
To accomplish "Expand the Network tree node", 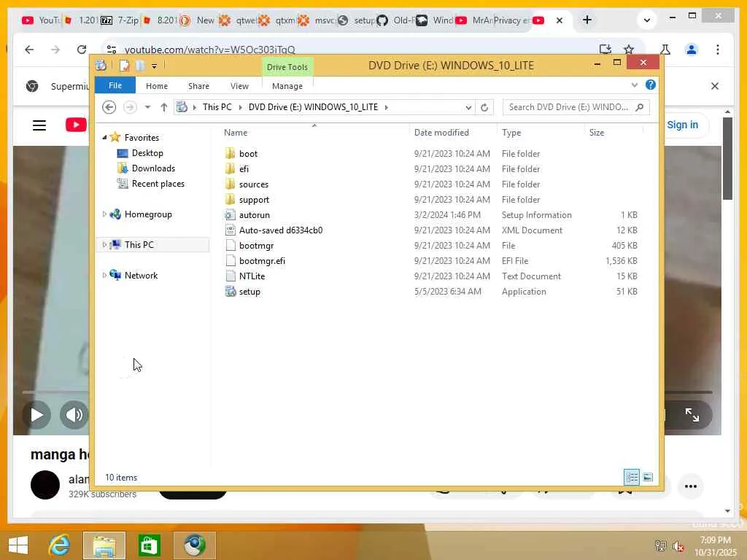I will [x=104, y=275].
